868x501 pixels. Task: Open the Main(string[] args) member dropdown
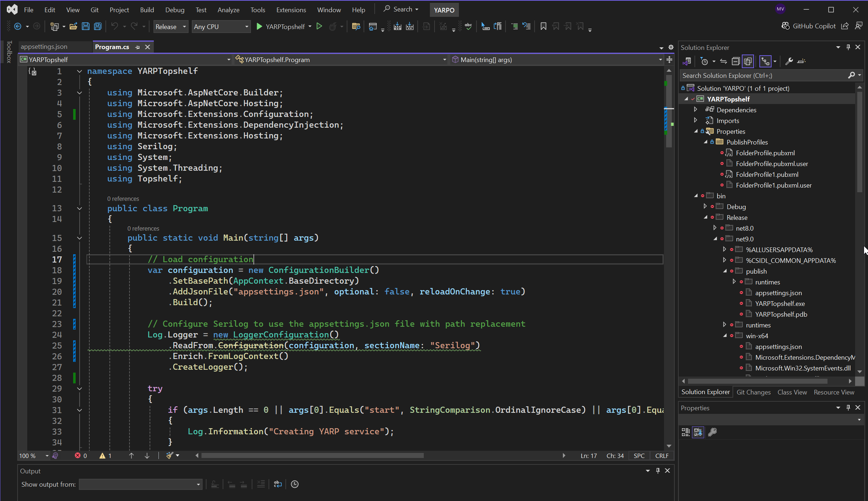click(x=557, y=60)
